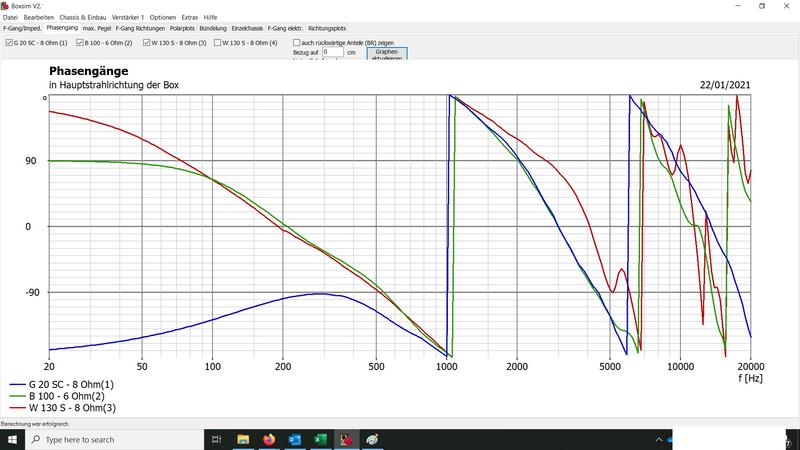Open the Chassis & Einbau menu
Screen dimensions: 800x450
pyautogui.click(x=83, y=17)
